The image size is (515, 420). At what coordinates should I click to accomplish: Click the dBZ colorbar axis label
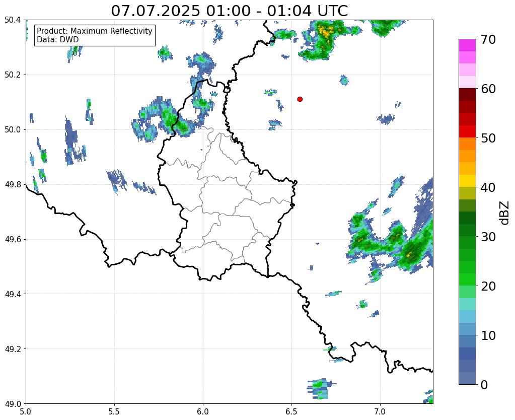(x=505, y=213)
